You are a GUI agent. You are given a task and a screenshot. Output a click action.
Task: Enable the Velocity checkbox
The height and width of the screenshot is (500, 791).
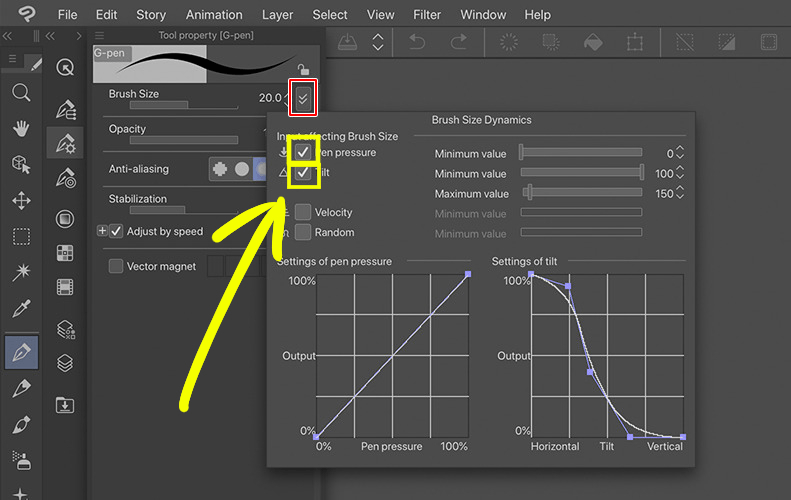pos(303,212)
